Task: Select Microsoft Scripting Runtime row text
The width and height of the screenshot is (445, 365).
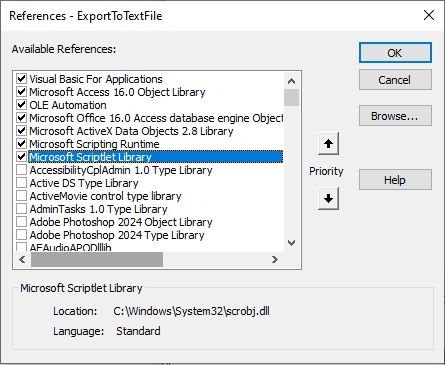Action: (94, 144)
